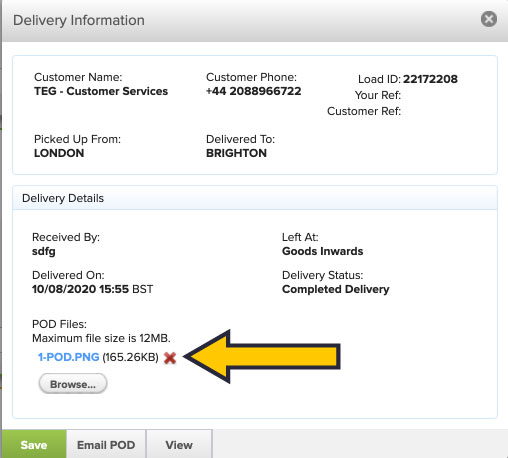Screen dimensions: 508x458
Task: Click the Browse... button
Action: (x=73, y=384)
